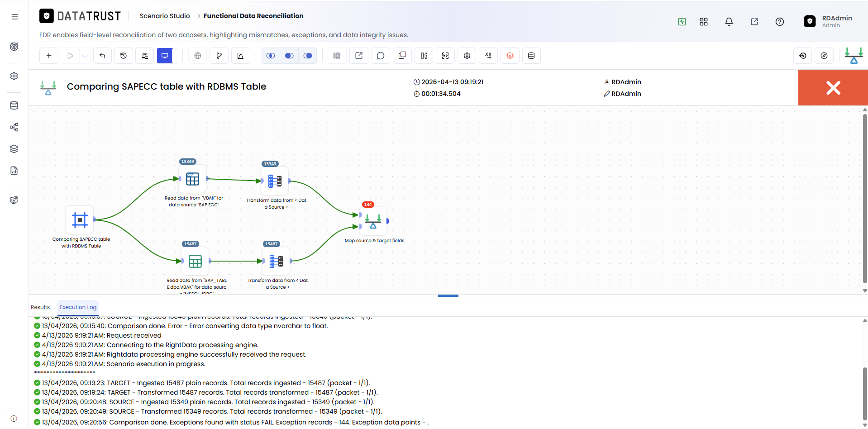
Task: Click the branch icon in toolbar
Action: [x=219, y=56]
